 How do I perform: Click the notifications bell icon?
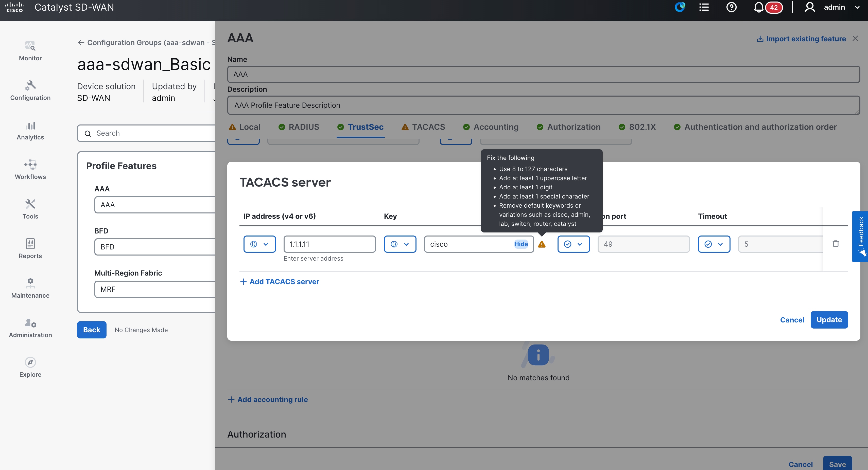(x=758, y=7)
